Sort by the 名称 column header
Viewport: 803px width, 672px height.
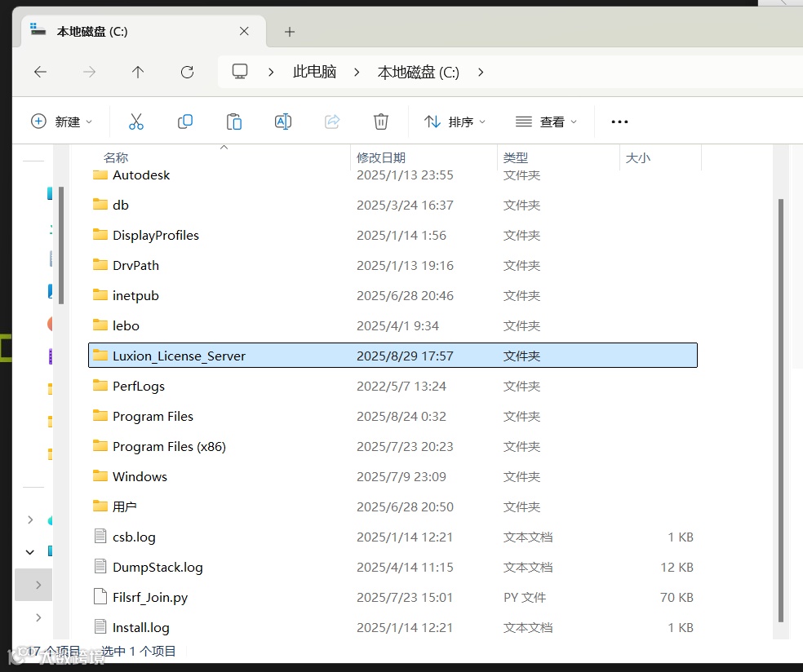(x=116, y=157)
